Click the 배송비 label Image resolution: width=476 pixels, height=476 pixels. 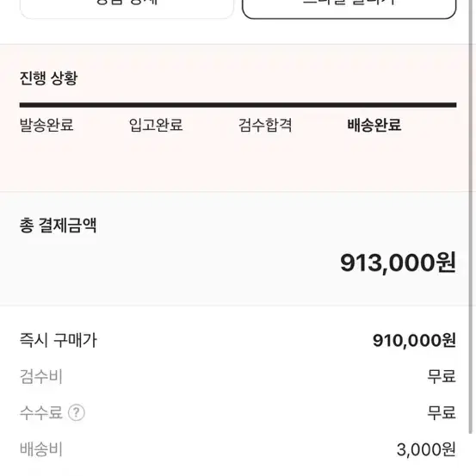point(41,449)
